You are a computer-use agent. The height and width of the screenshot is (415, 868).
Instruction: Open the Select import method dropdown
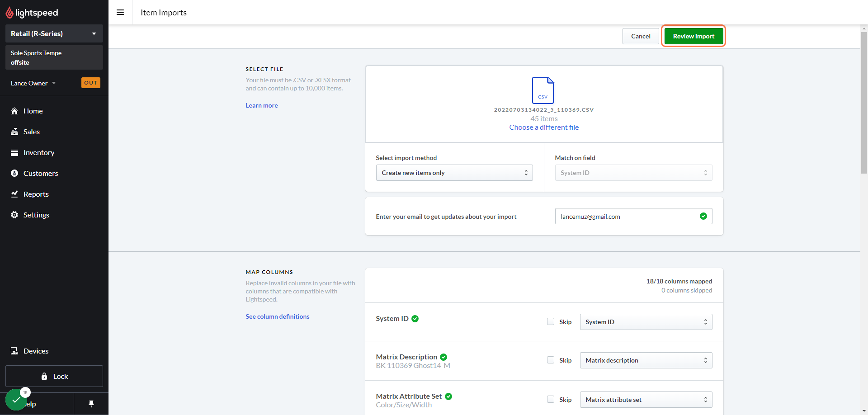[454, 173]
